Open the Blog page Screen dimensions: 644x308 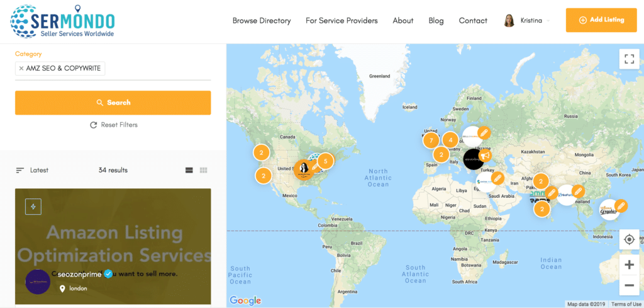(436, 21)
